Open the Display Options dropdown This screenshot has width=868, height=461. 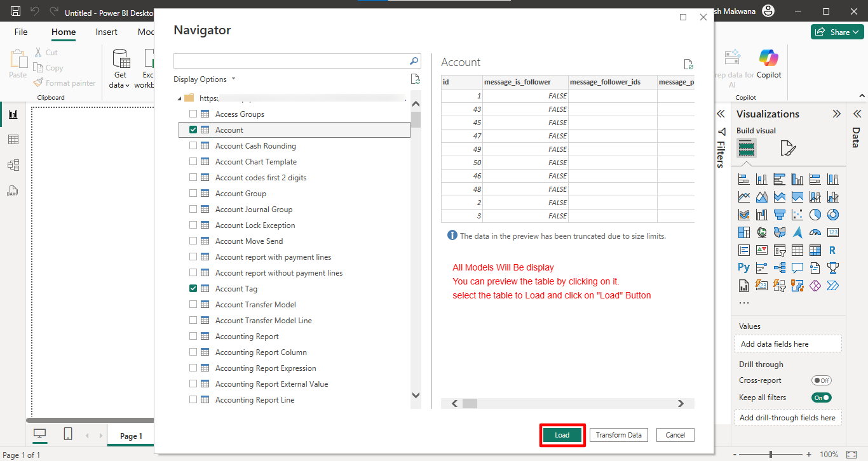point(205,79)
